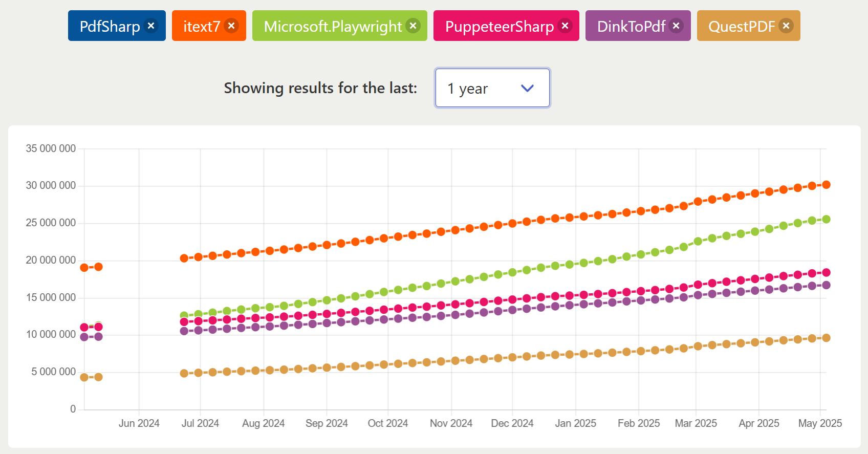Click the Microsoft.Playwright package tag label

(333, 26)
